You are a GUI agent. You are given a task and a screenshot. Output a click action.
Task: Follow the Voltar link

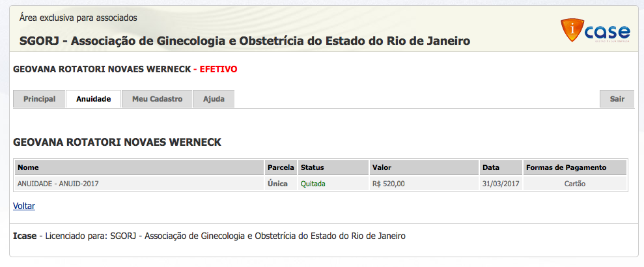(x=24, y=206)
